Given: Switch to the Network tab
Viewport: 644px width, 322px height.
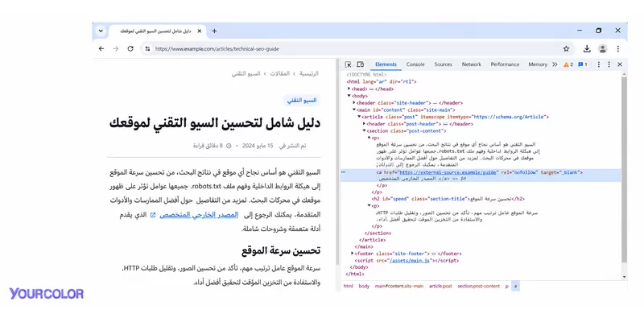Looking at the screenshot, I should (x=472, y=64).
